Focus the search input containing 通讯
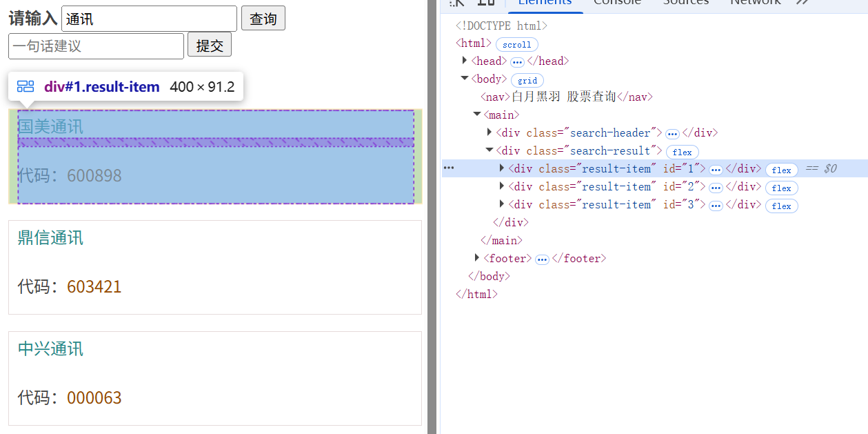 [149, 19]
